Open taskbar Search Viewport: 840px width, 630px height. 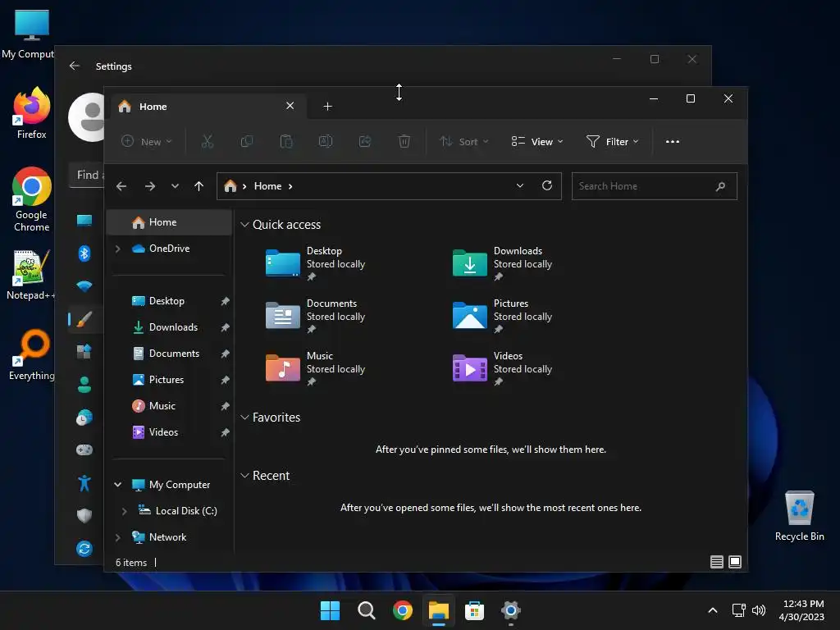367,610
